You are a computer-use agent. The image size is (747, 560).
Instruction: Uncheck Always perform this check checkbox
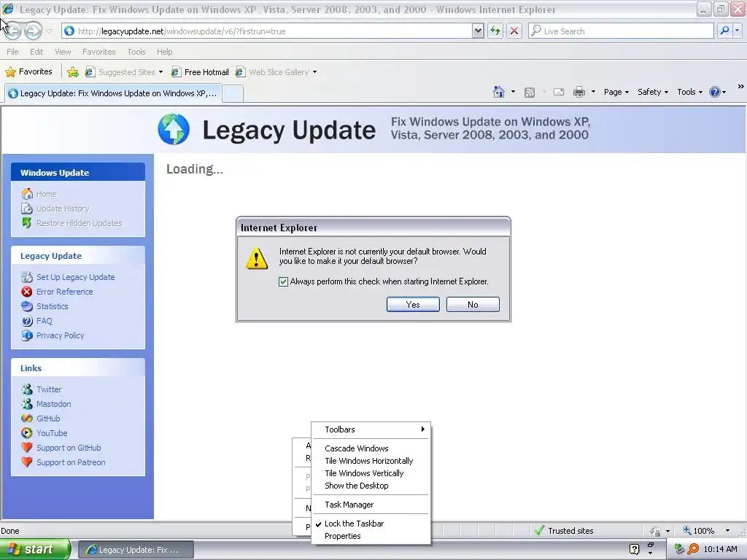tap(284, 281)
